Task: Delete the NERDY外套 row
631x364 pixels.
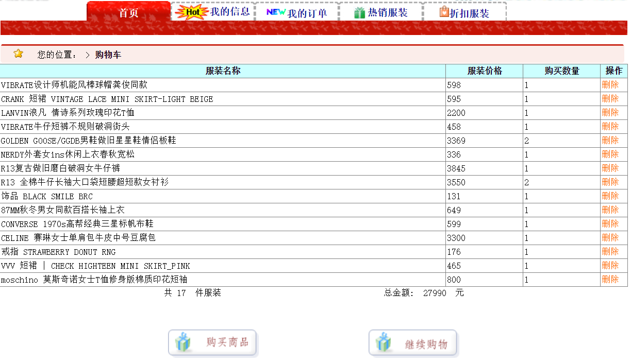Action: click(610, 154)
